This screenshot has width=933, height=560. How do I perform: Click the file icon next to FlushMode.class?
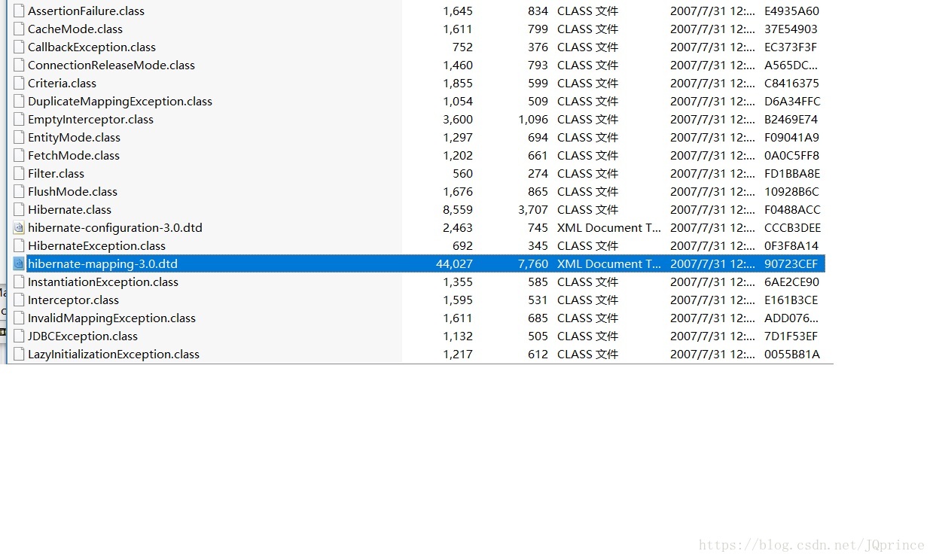tap(18, 191)
